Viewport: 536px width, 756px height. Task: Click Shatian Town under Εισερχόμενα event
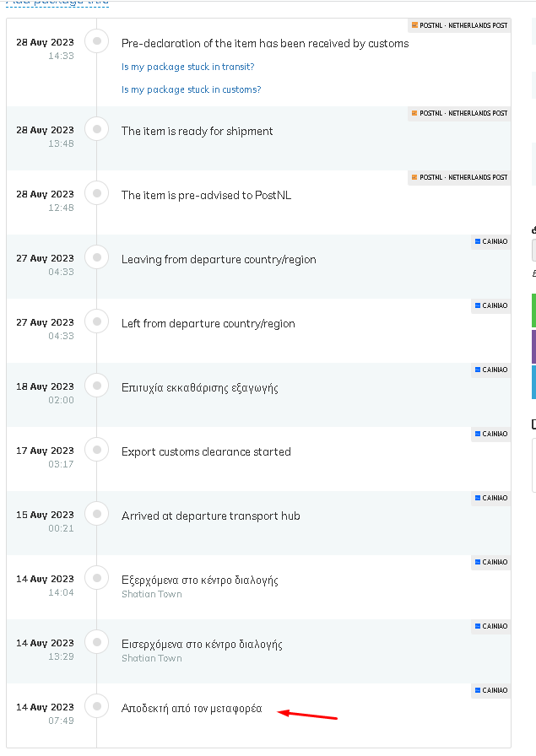[x=151, y=659]
